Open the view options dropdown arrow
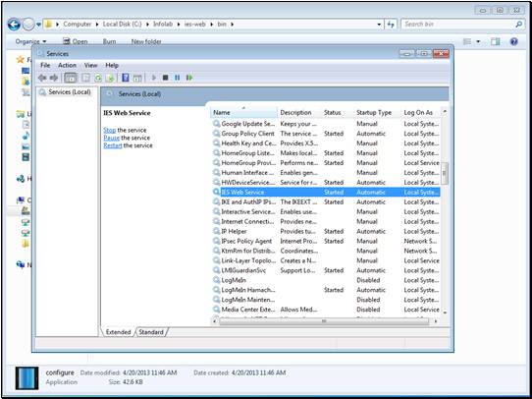This screenshot has height=399, width=532. (478, 42)
